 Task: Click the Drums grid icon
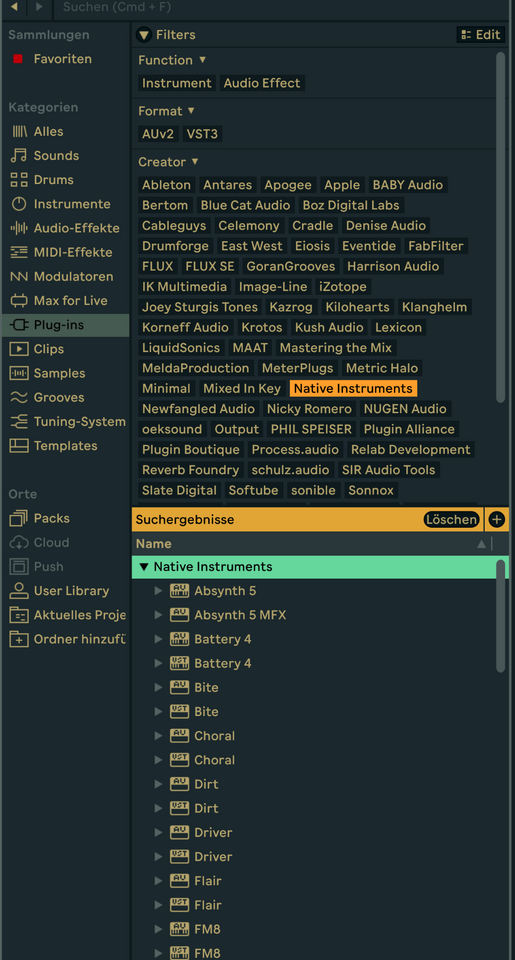pyautogui.click(x=19, y=180)
